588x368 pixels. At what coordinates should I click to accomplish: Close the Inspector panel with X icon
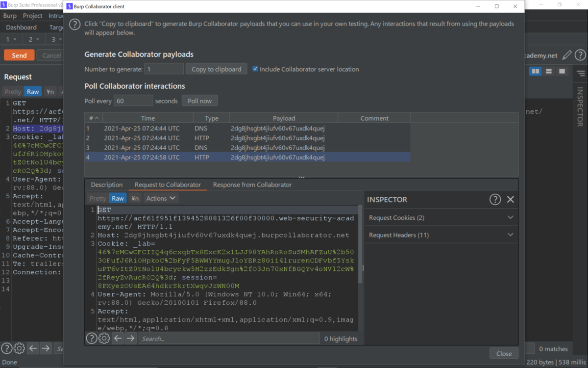511,199
